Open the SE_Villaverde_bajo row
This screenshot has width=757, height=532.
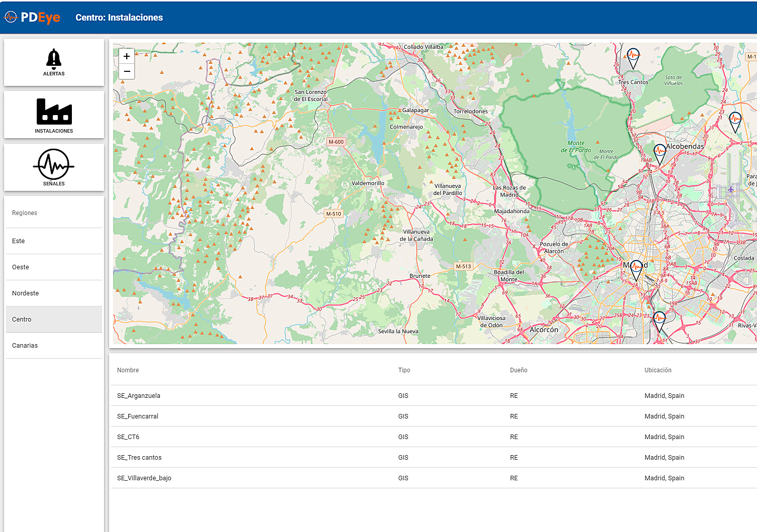tap(434, 478)
